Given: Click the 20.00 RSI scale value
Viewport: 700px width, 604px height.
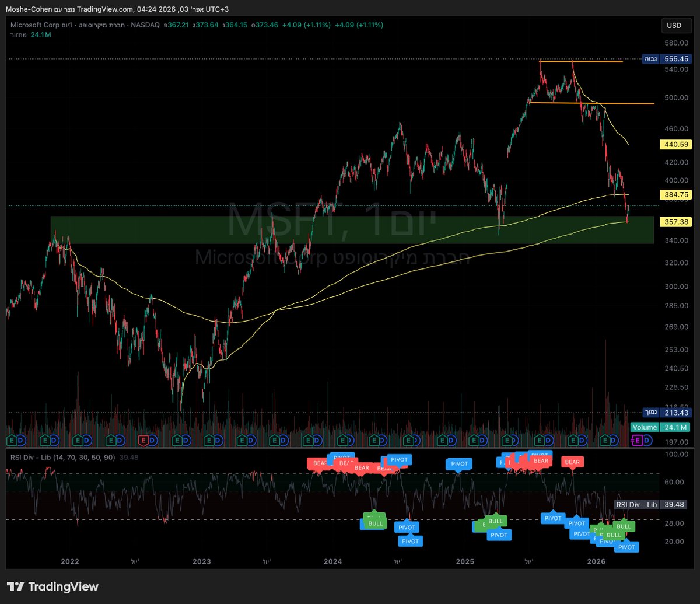Looking at the screenshot, I should pos(675,541).
